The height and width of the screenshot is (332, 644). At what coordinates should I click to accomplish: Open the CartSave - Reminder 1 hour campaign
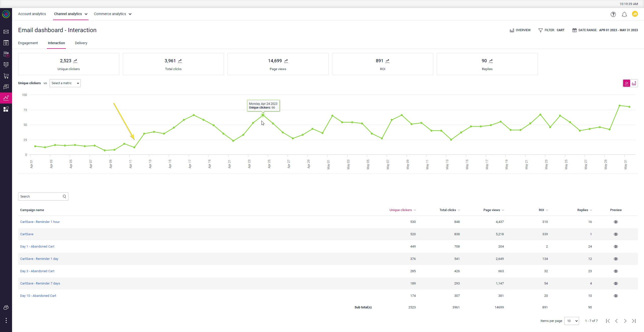(40, 222)
